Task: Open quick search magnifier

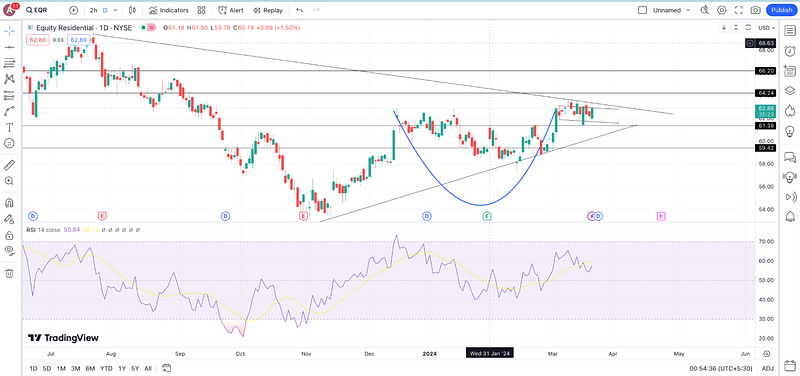Action: (705, 10)
